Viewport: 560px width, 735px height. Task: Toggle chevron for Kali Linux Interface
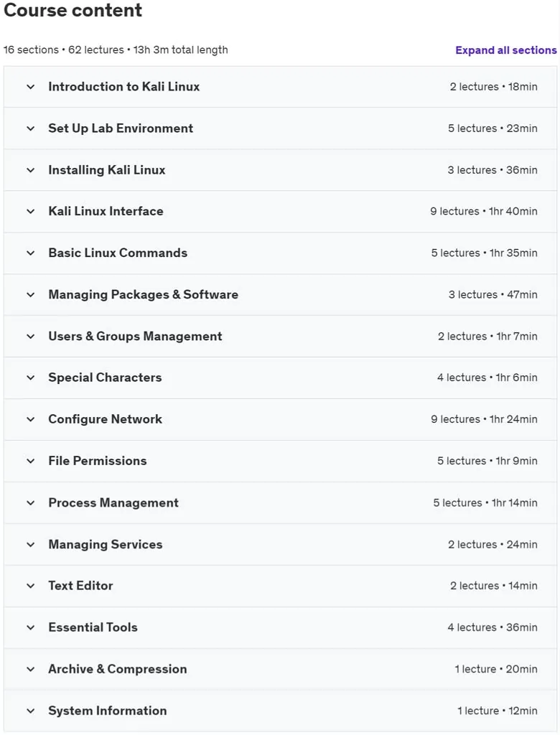30,212
